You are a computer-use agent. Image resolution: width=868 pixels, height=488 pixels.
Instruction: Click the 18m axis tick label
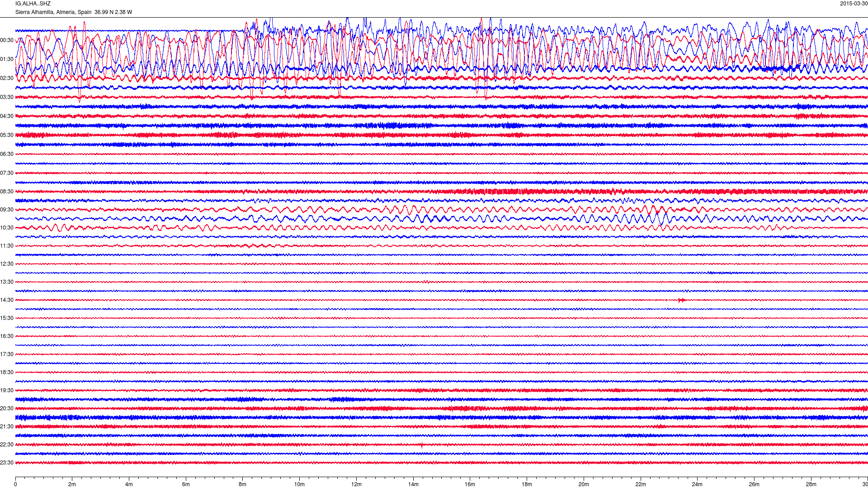pos(527,484)
